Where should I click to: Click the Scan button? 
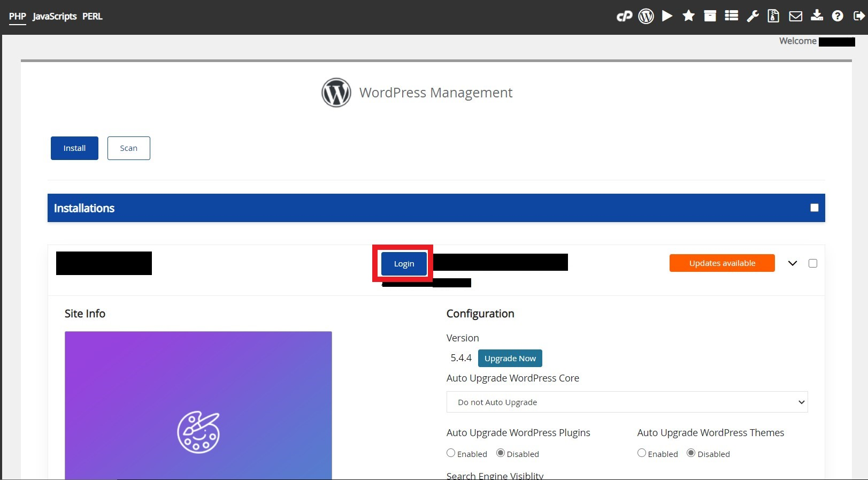pos(128,148)
